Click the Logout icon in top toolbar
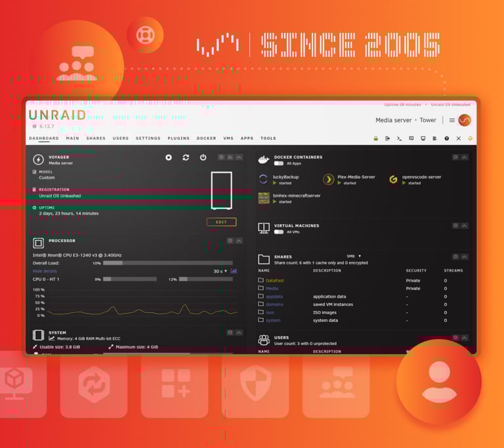Image resolution: width=504 pixels, height=448 pixels. (387, 138)
